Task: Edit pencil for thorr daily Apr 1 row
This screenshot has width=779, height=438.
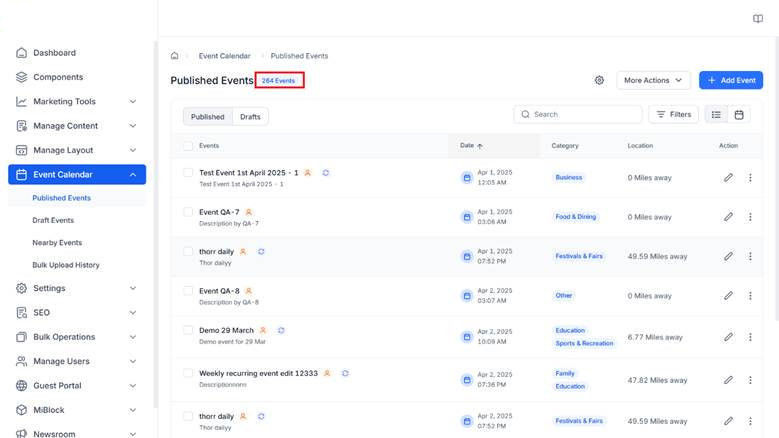Action: [728, 256]
